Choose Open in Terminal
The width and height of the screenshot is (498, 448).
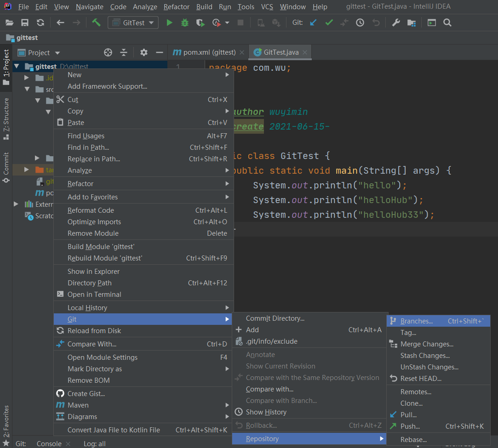[143, 295]
